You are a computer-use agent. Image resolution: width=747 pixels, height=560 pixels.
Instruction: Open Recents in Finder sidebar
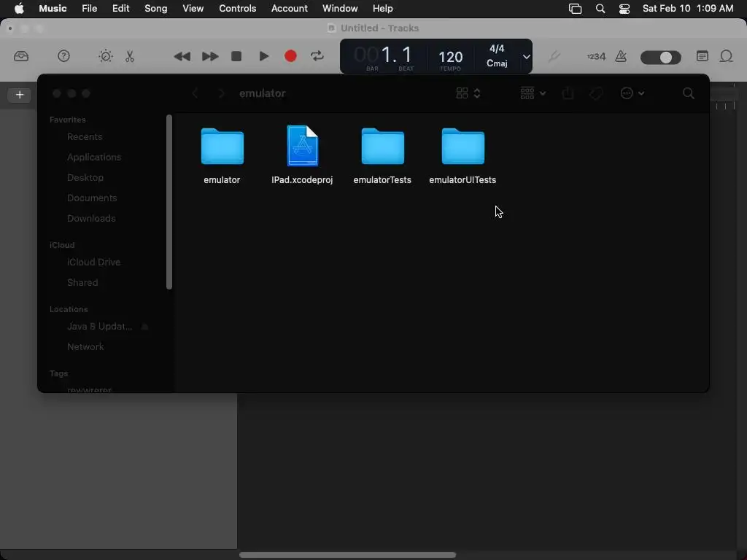tap(85, 136)
